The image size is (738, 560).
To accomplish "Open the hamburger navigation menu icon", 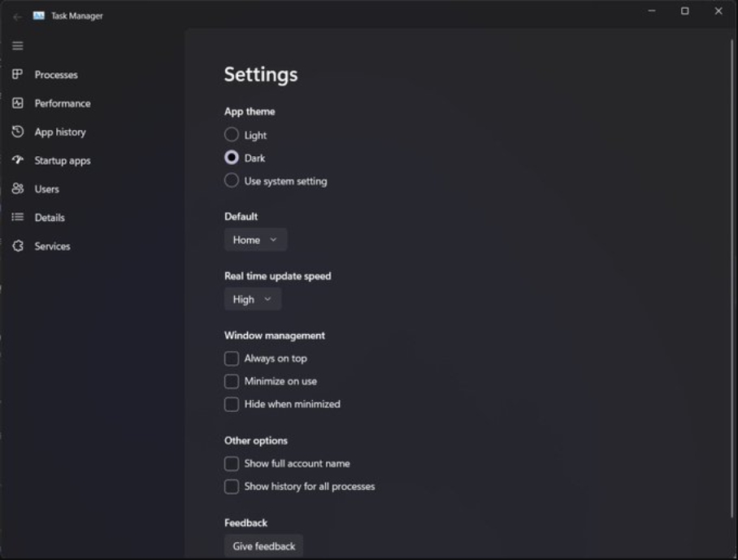I will [x=17, y=46].
